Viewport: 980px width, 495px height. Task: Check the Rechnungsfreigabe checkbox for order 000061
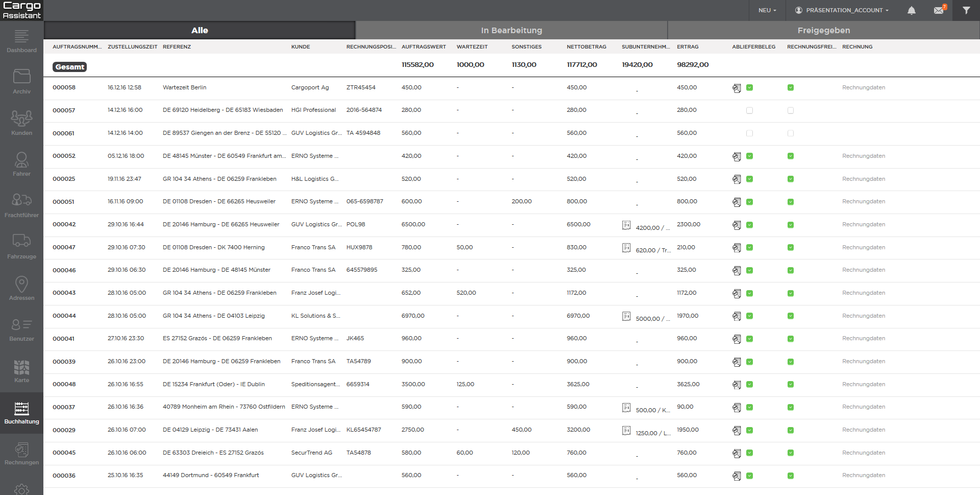791,133
